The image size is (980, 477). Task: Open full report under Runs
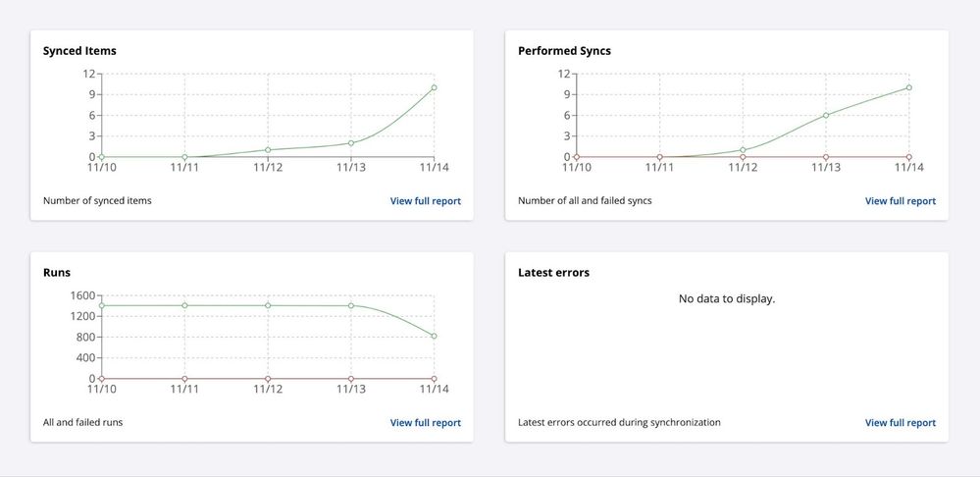(425, 423)
